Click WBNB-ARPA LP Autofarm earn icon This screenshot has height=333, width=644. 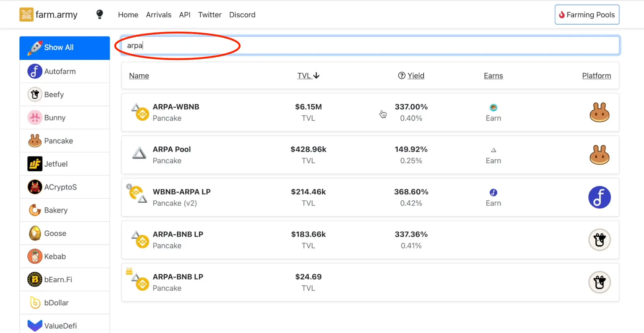coord(493,192)
